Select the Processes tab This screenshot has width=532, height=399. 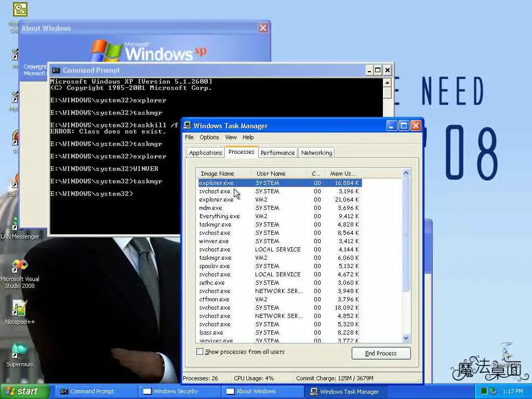[x=241, y=152]
